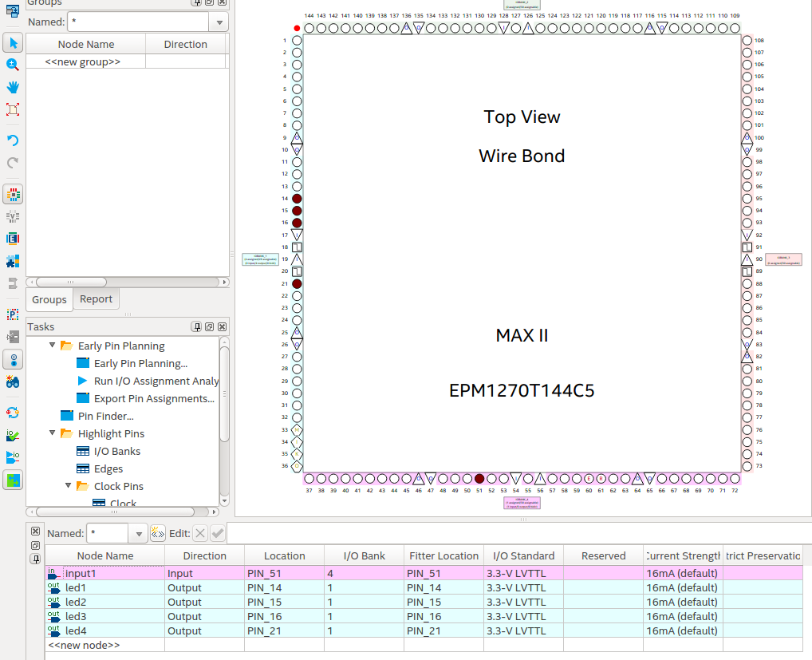
Task: Open the Groups Named filter dropdown
Action: coord(219,22)
